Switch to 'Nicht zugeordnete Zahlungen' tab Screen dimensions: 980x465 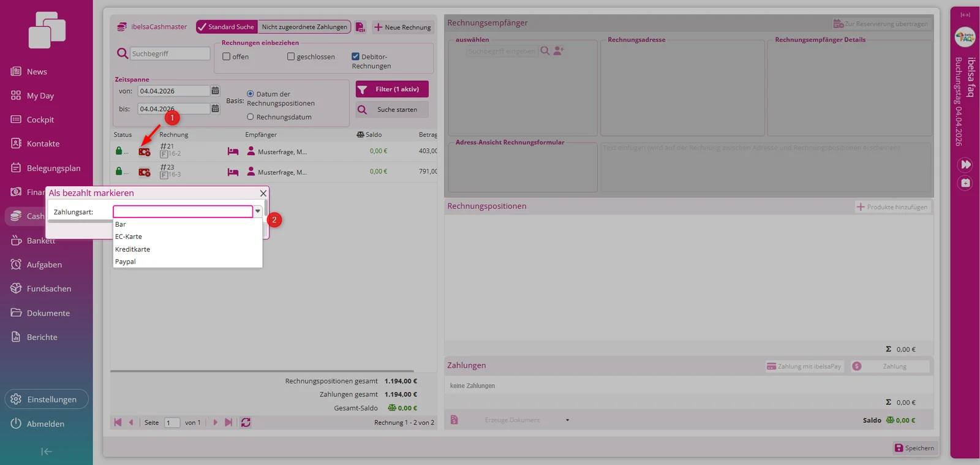pyautogui.click(x=304, y=27)
